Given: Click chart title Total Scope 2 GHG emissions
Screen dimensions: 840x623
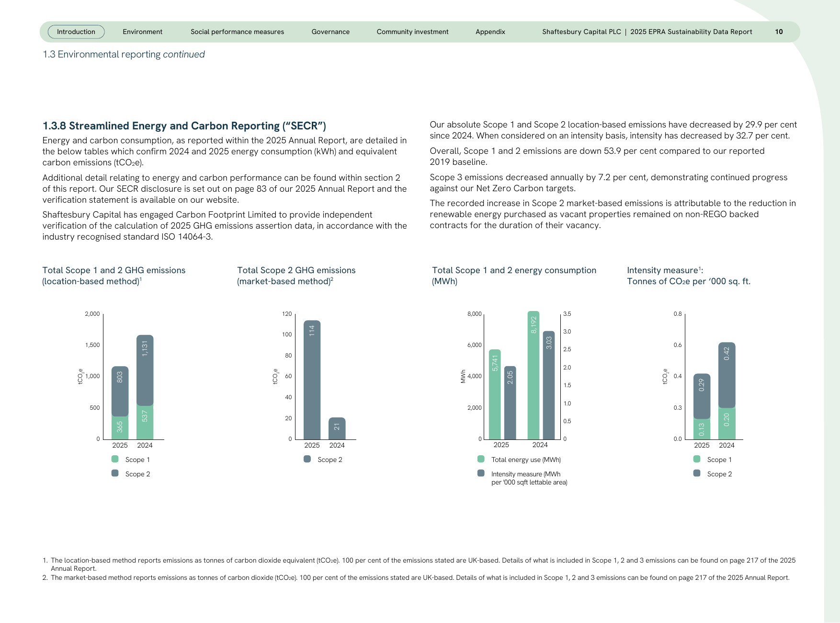Looking at the screenshot, I should click(296, 276).
